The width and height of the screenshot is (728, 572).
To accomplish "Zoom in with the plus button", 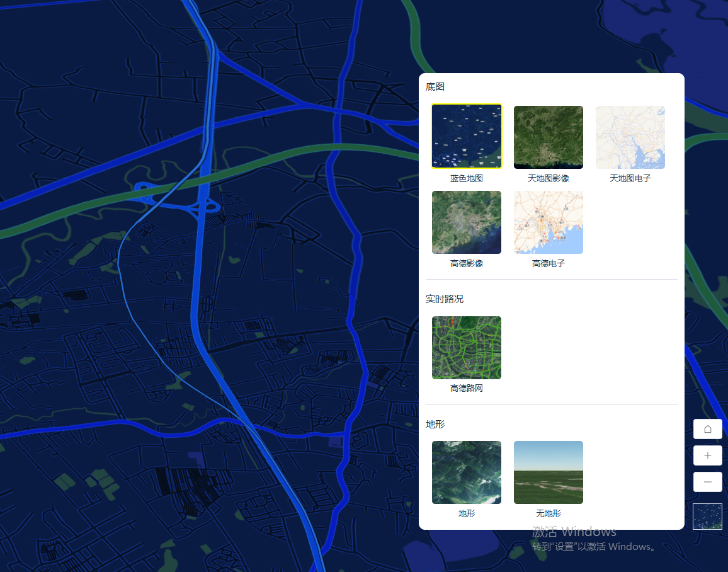I will pyautogui.click(x=707, y=455).
